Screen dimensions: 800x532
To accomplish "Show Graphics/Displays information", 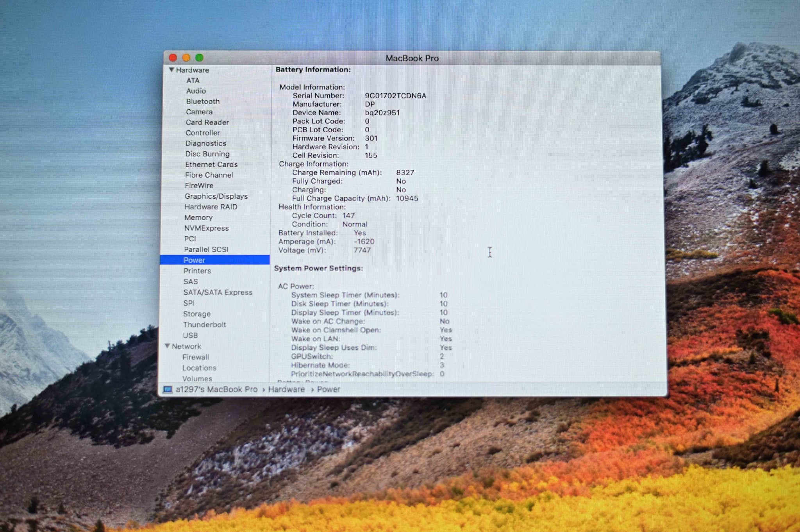I will click(x=216, y=196).
